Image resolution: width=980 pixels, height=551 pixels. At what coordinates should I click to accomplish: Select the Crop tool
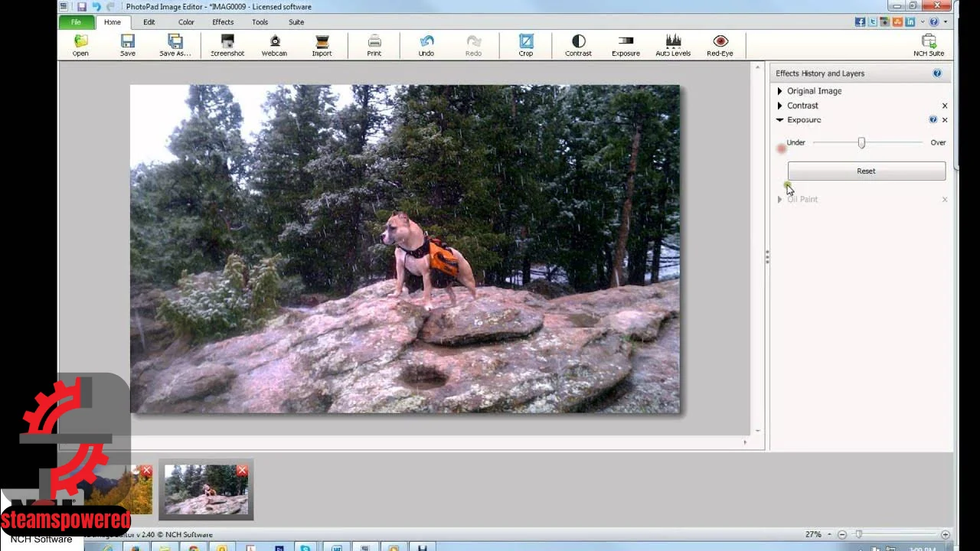(526, 46)
